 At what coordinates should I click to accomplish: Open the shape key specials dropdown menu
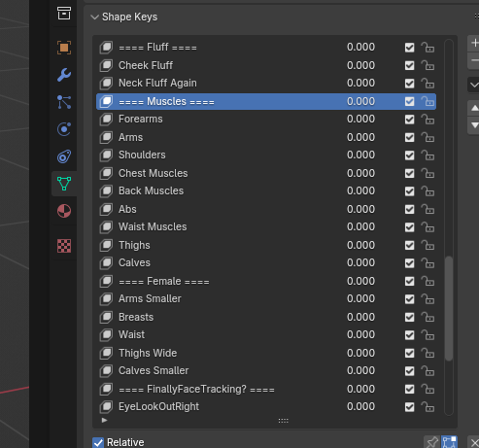(x=473, y=85)
